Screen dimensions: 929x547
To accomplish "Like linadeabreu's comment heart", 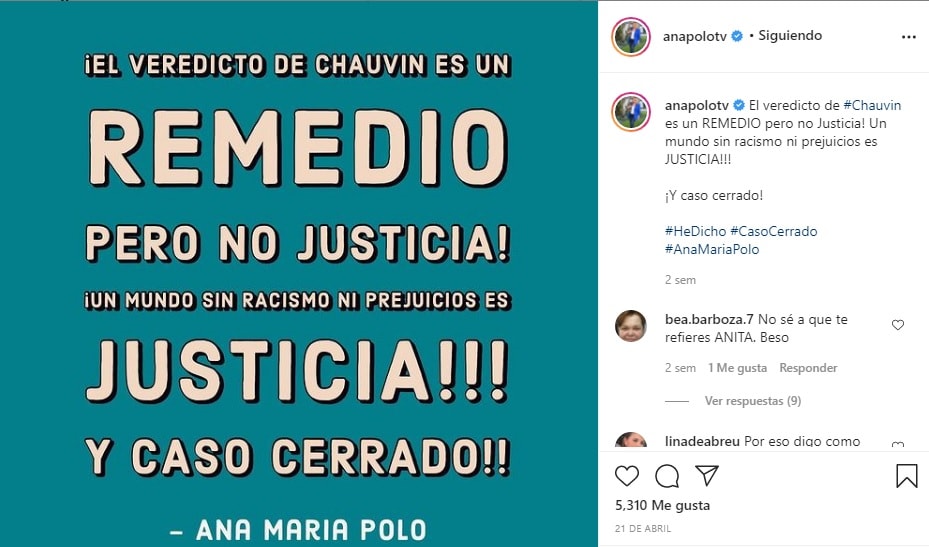I will tap(898, 444).
